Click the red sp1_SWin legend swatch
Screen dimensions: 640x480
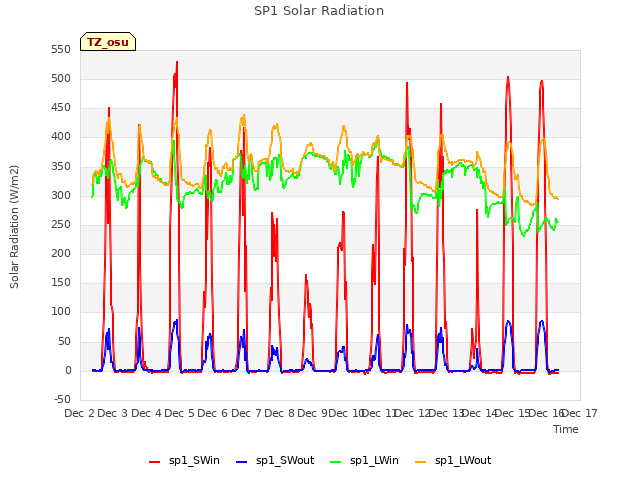(155, 462)
